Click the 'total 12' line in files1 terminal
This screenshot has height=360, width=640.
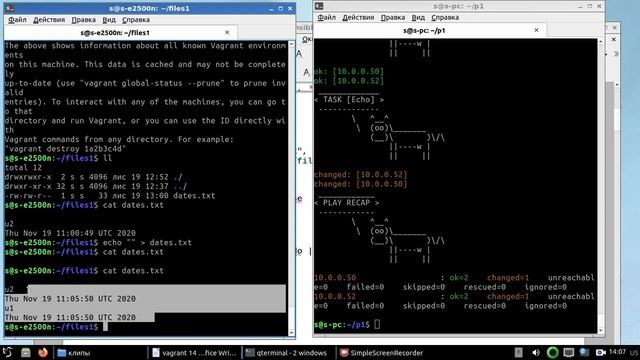pyautogui.click(x=24, y=167)
